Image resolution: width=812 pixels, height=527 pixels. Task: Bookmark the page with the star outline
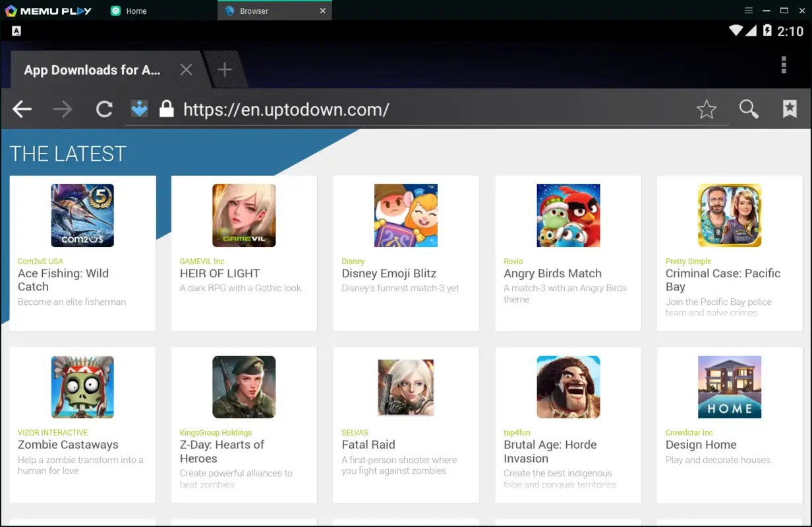point(707,110)
